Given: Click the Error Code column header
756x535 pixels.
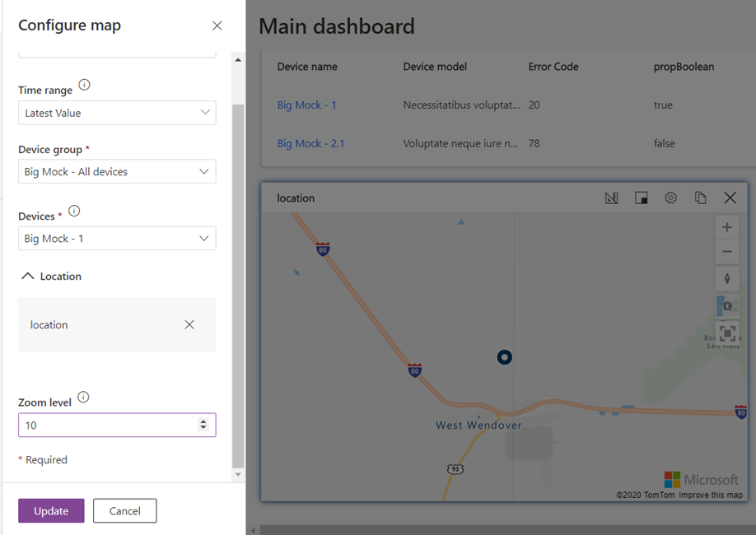Looking at the screenshot, I should pyautogui.click(x=553, y=67).
